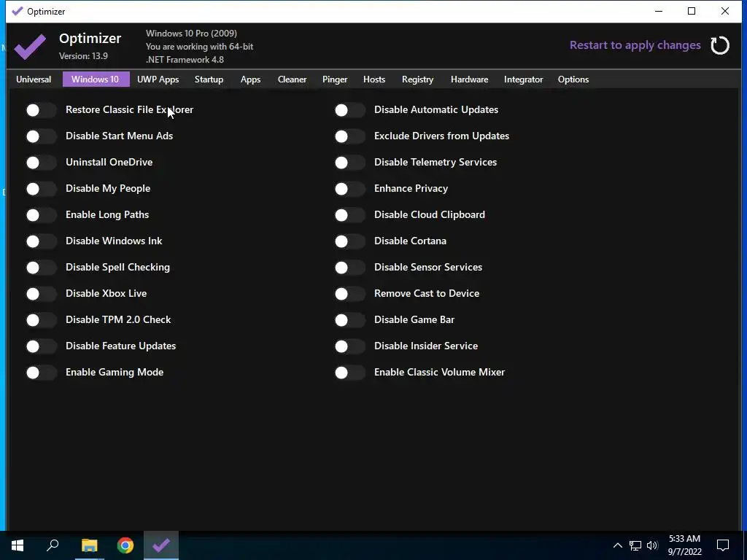Screen dimensions: 747x560
Task: Open the Pinger tab
Action: pyautogui.click(x=335, y=79)
